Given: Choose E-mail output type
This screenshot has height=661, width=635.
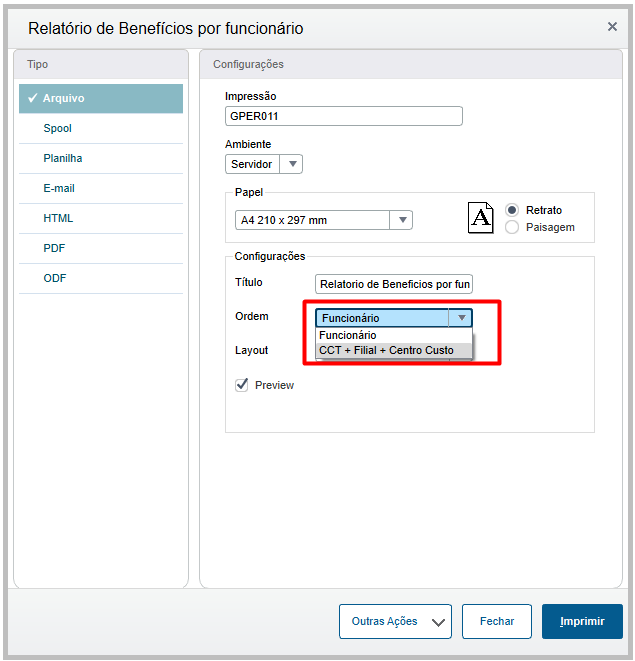Looking at the screenshot, I should pyautogui.click(x=59, y=188).
